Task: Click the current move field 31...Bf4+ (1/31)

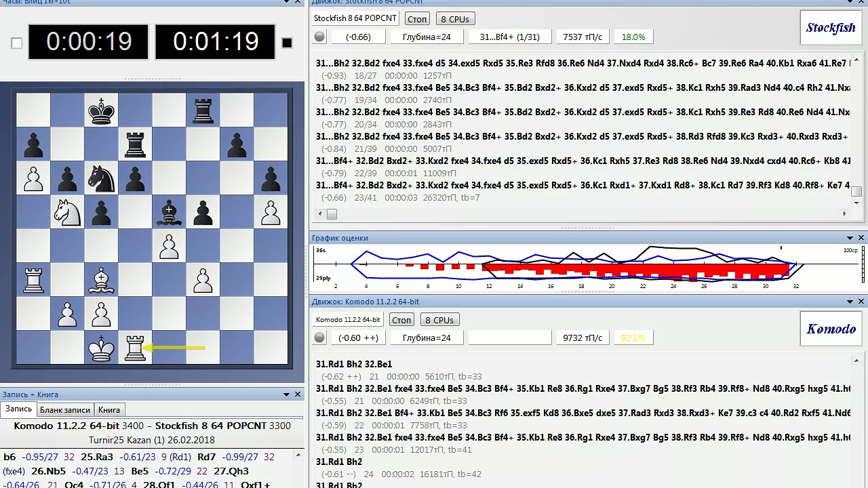Action: click(509, 37)
